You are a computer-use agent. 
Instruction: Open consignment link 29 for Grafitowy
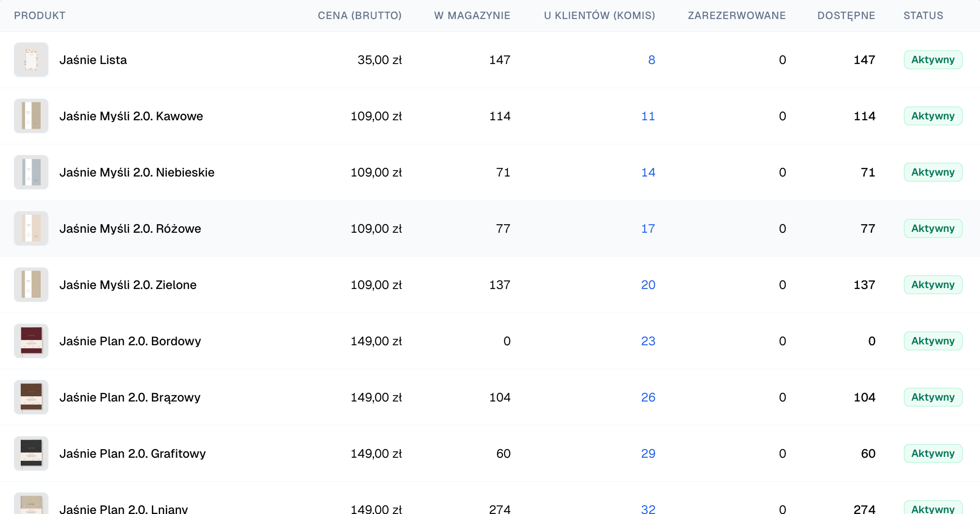(x=648, y=453)
